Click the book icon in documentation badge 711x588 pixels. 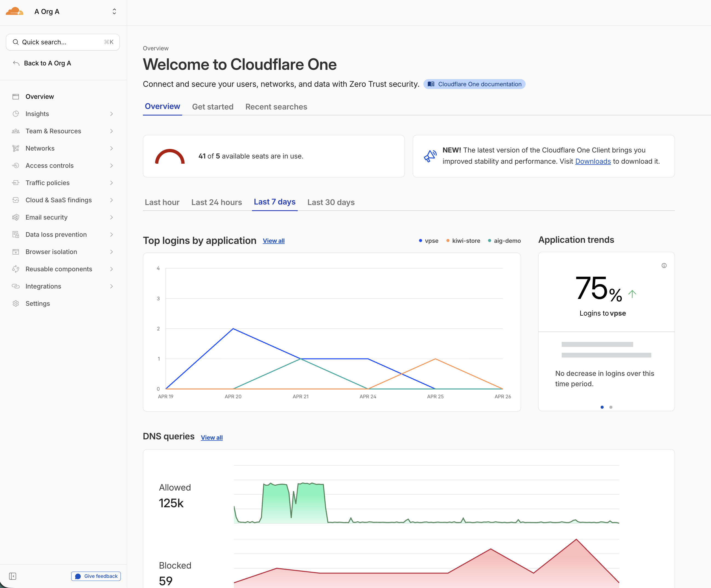coord(431,84)
